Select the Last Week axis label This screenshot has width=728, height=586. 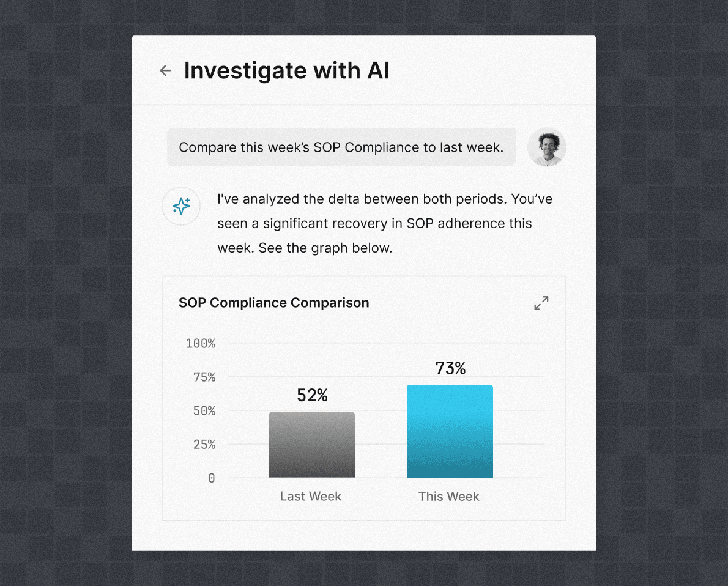pyautogui.click(x=311, y=496)
